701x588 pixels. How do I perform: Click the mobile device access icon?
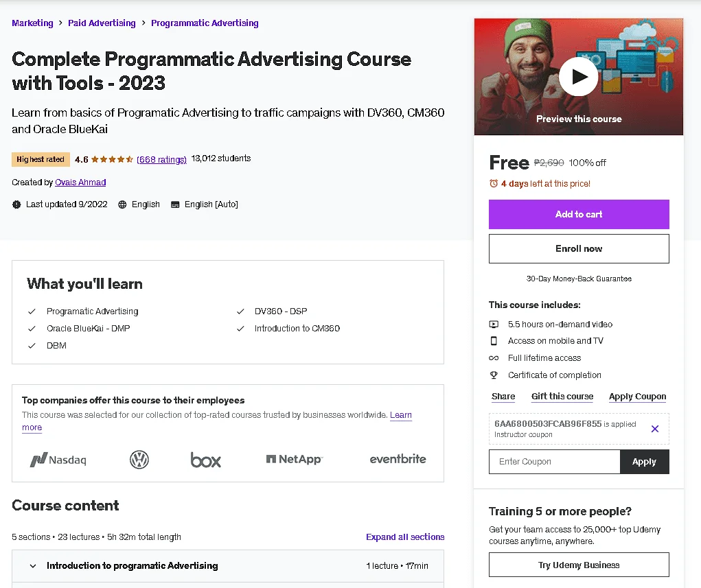point(494,341)
